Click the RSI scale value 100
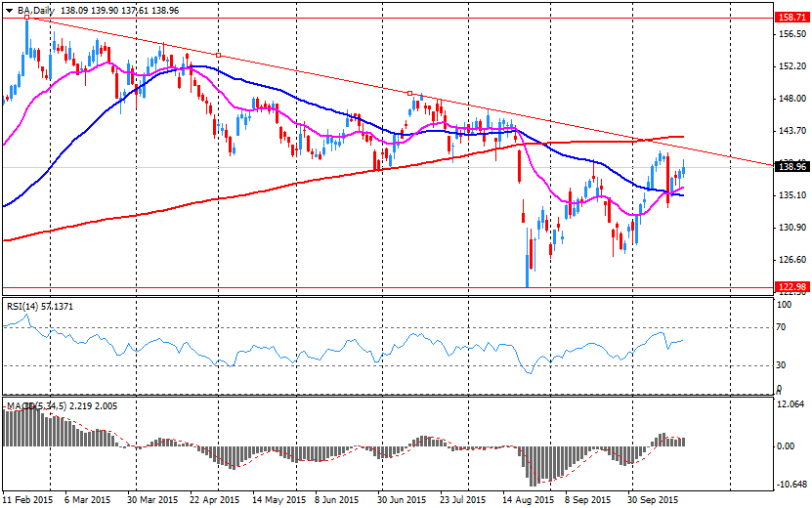The width and height of the screenshot is (812, 508). (x=784, y=305)
